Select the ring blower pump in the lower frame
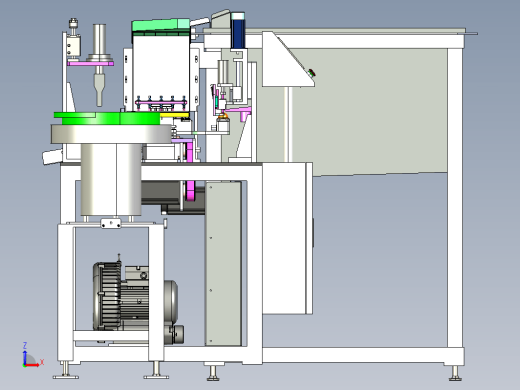 point(137,299)
